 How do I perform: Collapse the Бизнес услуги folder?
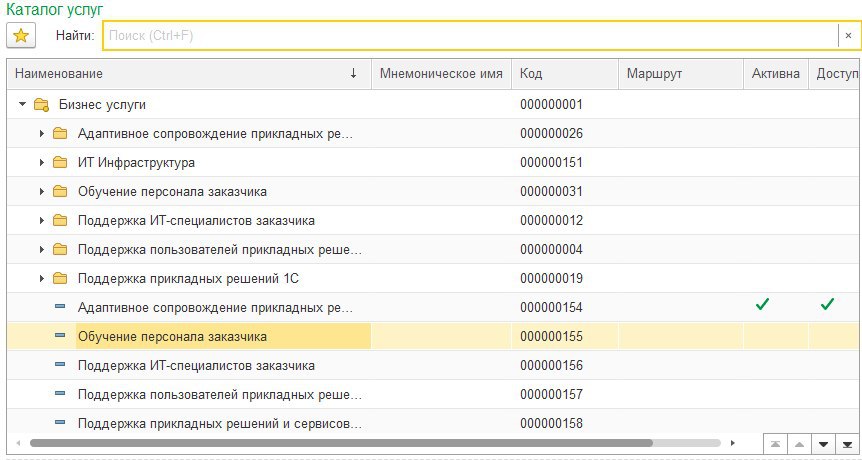pos(23,104)
